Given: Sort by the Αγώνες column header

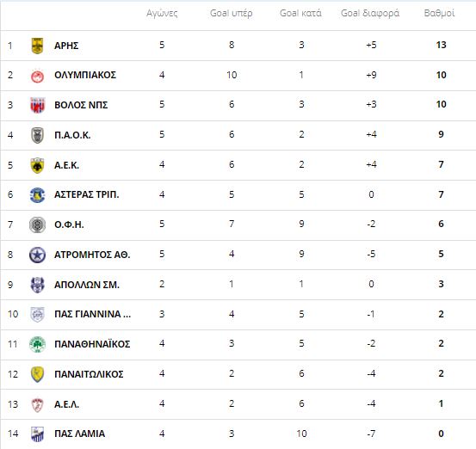Looking at the screenshot, I should (x=162, y=14).
